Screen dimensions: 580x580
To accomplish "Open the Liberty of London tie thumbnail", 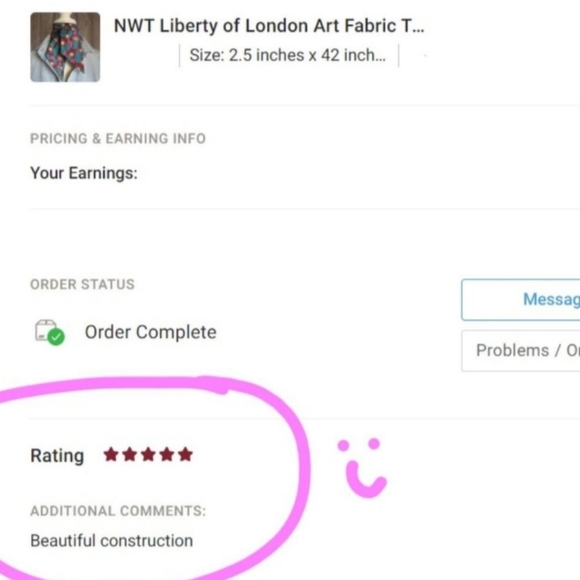I will pyautogui.click(x=65, y=47).
